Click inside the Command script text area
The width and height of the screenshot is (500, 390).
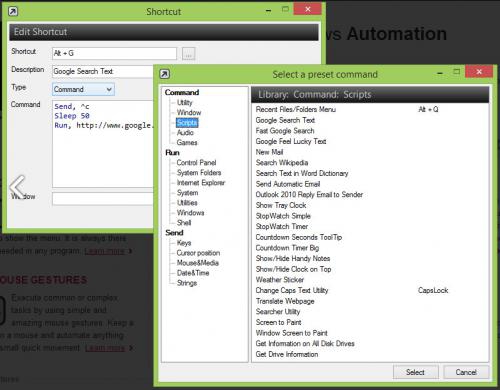pos(103,144)
